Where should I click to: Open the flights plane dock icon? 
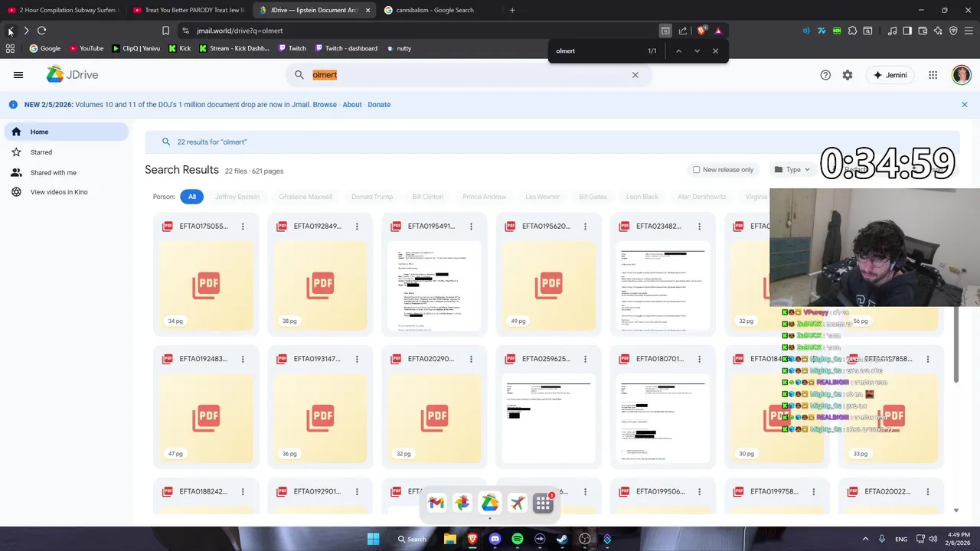[517, 503]
